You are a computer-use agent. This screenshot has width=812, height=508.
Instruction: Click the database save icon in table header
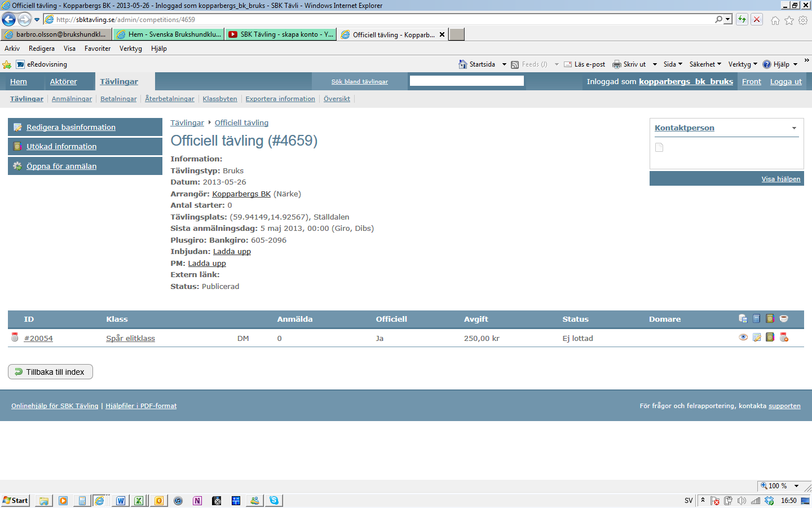coord(743,319)
